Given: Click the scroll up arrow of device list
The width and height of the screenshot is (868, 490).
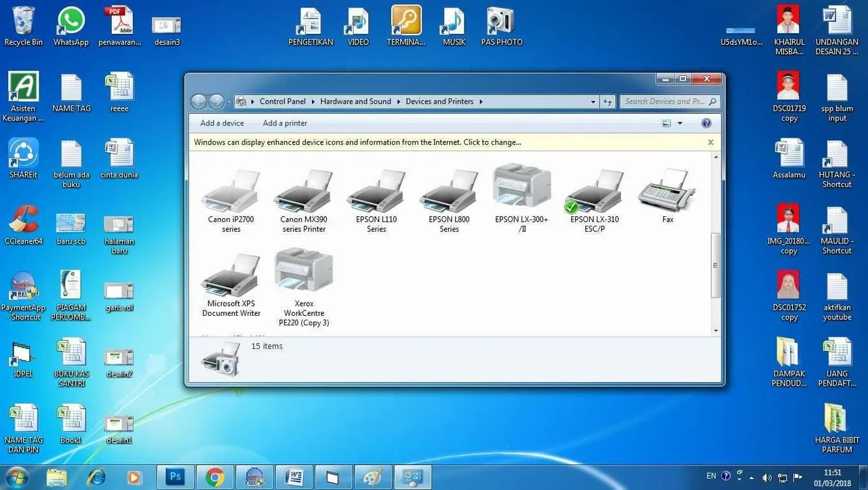Looking at the screenshot, I should coord(715,157).
